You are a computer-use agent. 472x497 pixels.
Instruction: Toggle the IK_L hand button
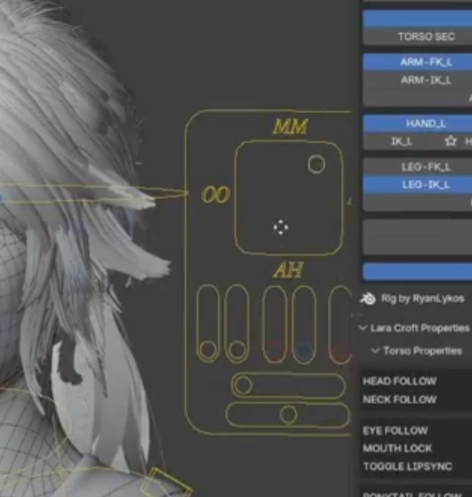pyautogui.click(x=401, y=142)
